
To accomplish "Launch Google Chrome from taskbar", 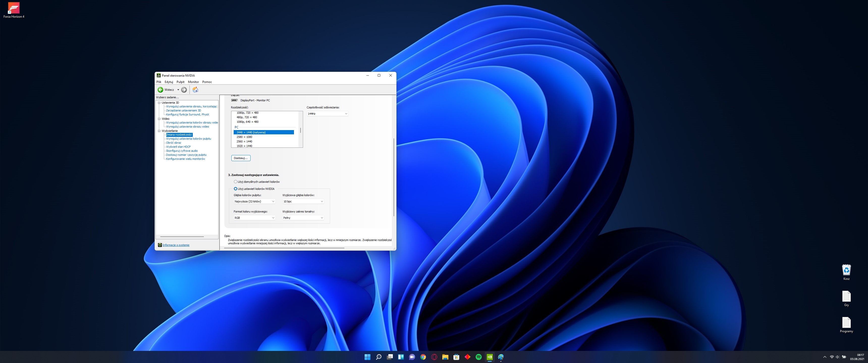I will click(x=423, y=357).
